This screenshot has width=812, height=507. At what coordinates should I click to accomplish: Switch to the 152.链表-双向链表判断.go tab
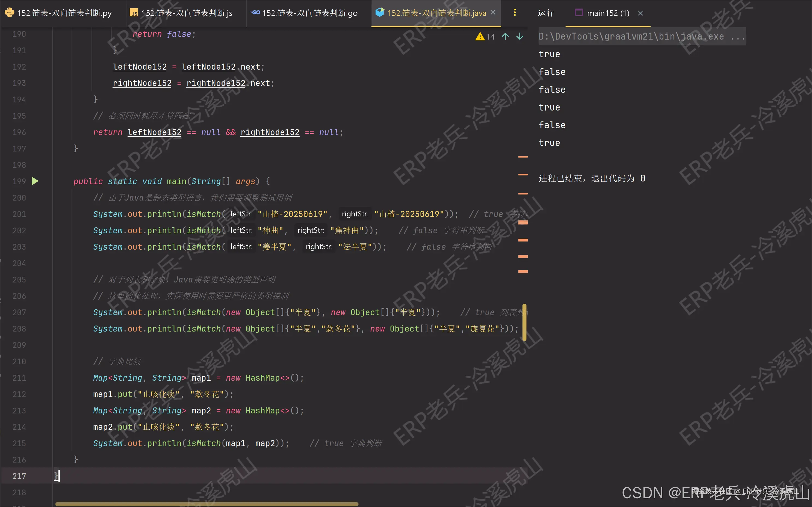309,13
